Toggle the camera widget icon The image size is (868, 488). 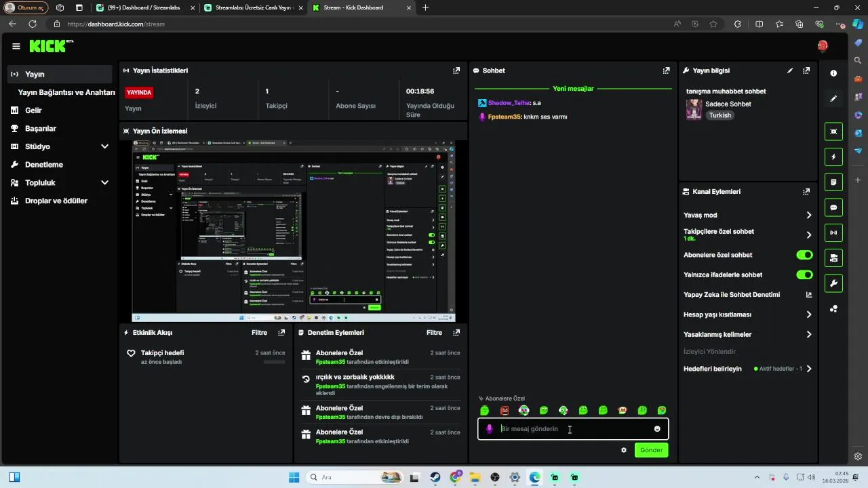pos(833,258)
